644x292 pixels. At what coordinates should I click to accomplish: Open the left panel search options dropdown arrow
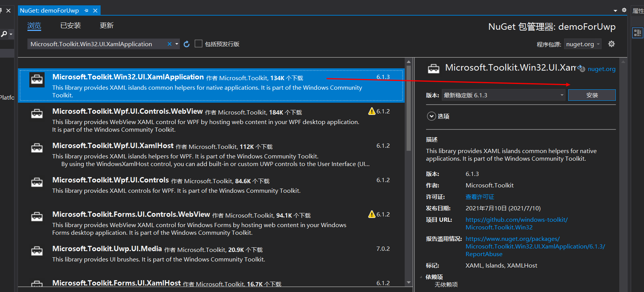point(11,34)
